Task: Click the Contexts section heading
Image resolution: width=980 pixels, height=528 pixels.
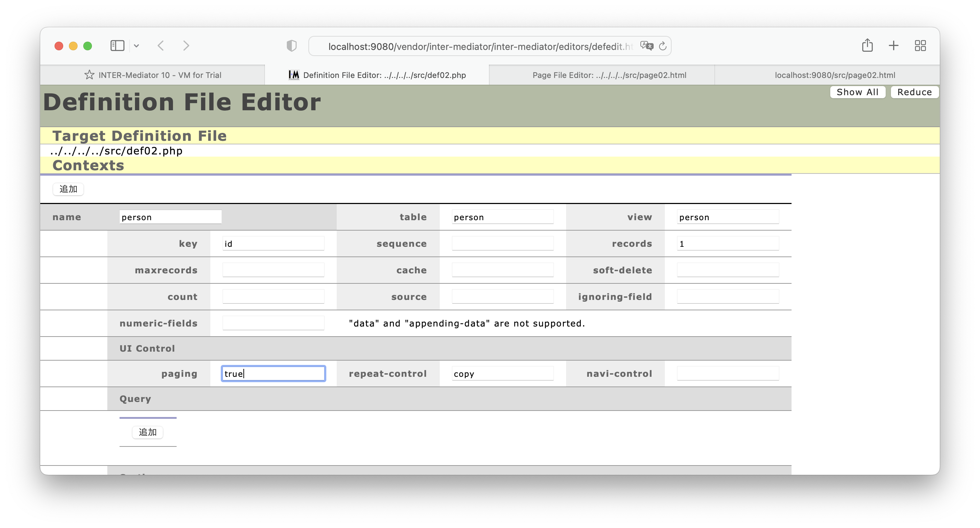Action: 88,165
